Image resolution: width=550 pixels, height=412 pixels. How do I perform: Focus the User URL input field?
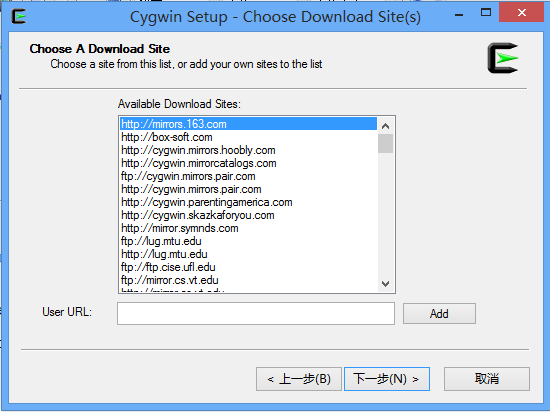tap(256, 313)
